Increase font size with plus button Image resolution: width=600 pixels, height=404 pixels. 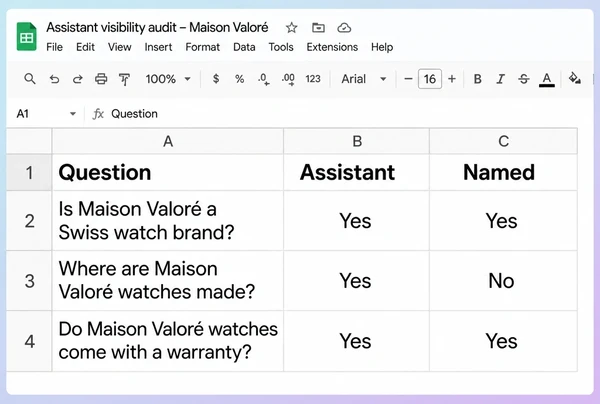pos(452,79)
